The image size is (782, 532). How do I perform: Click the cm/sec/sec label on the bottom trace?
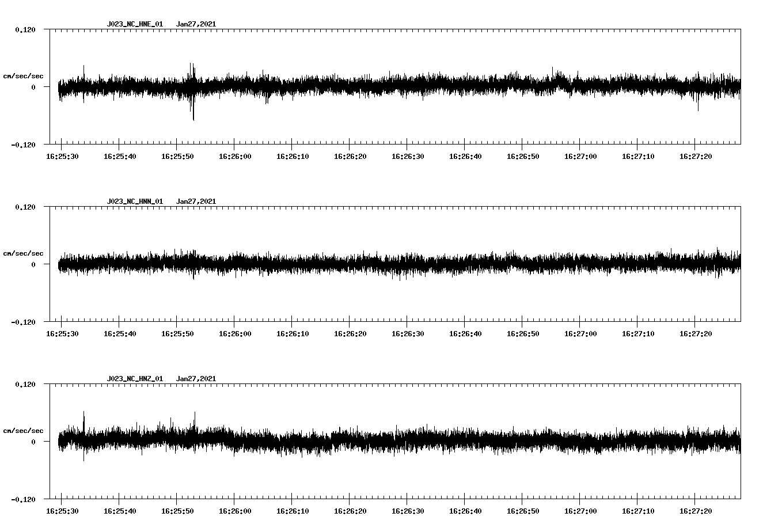(23, 430)
